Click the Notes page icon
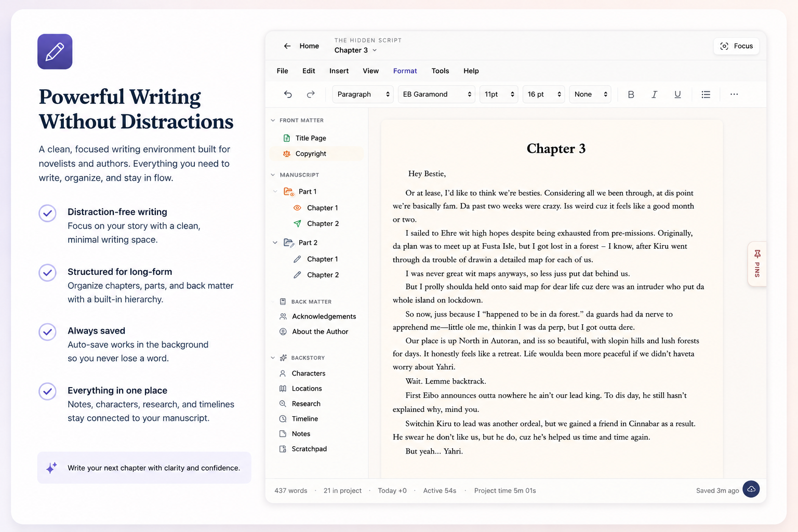Screen dimensions: 798x532 click(x=283, y=434)
